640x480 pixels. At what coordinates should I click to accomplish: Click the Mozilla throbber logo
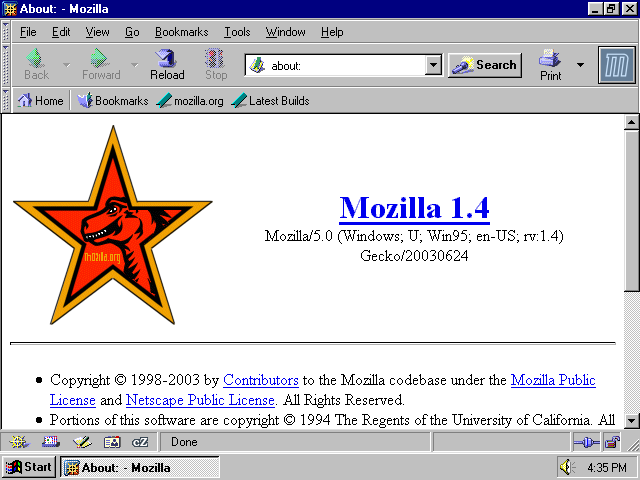[615, 65]
